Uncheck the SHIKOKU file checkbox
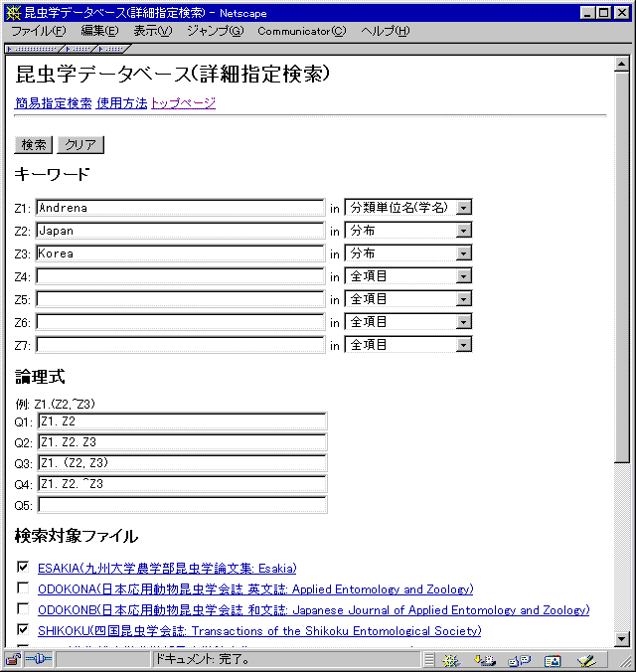Image resolution: width=636 pixels, height=672 pixels. (x=23, y=629)
